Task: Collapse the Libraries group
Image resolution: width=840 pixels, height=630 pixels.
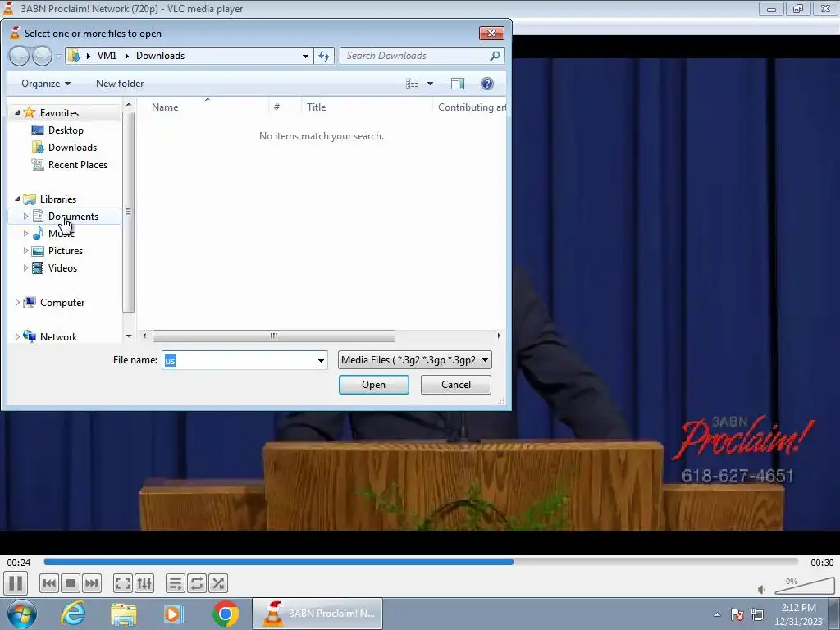Action: (17, 199)
